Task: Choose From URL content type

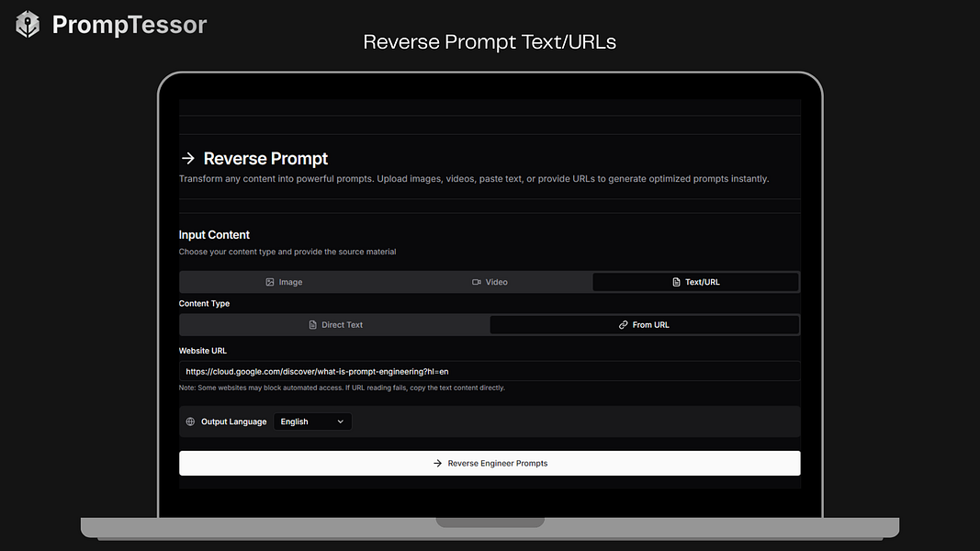Action: pyautogui.click(x=645, y=325)
